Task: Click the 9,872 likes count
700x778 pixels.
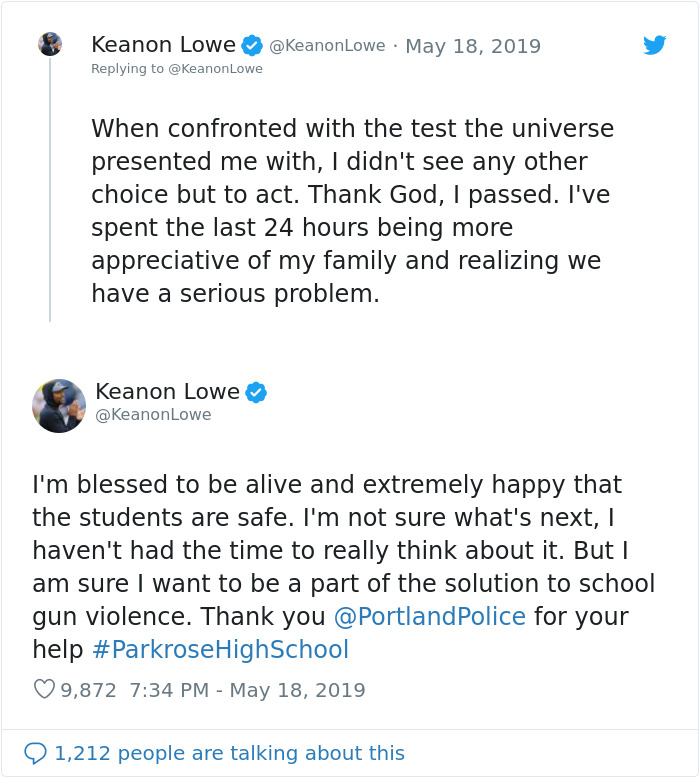Action: [88, 690]
